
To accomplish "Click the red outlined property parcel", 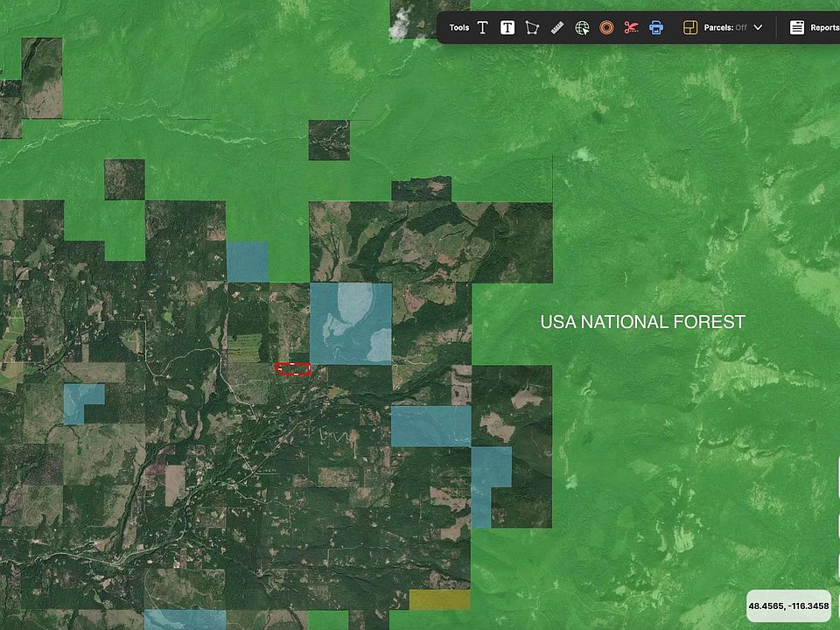I will tap(292, 369).
